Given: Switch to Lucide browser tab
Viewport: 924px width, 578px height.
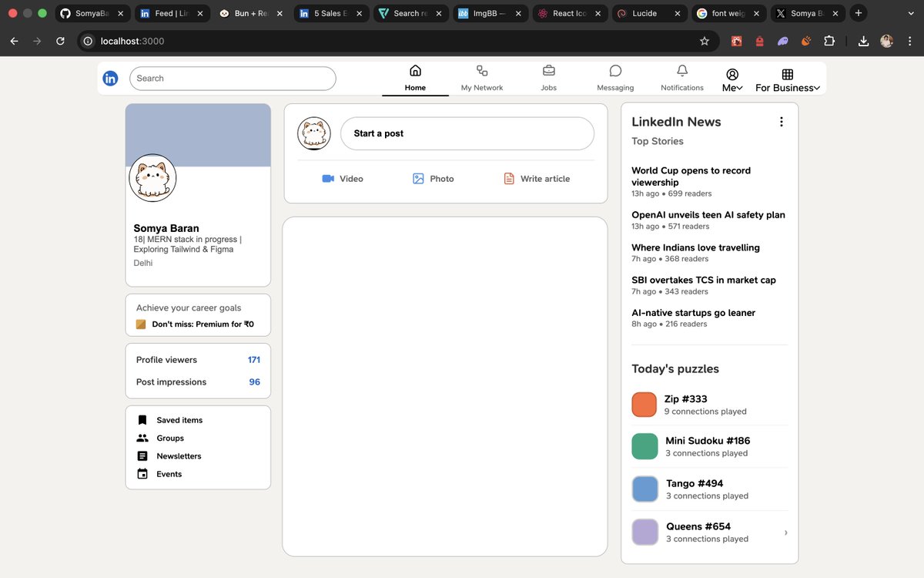Looking at the screenshot, I should pos(649,13).
